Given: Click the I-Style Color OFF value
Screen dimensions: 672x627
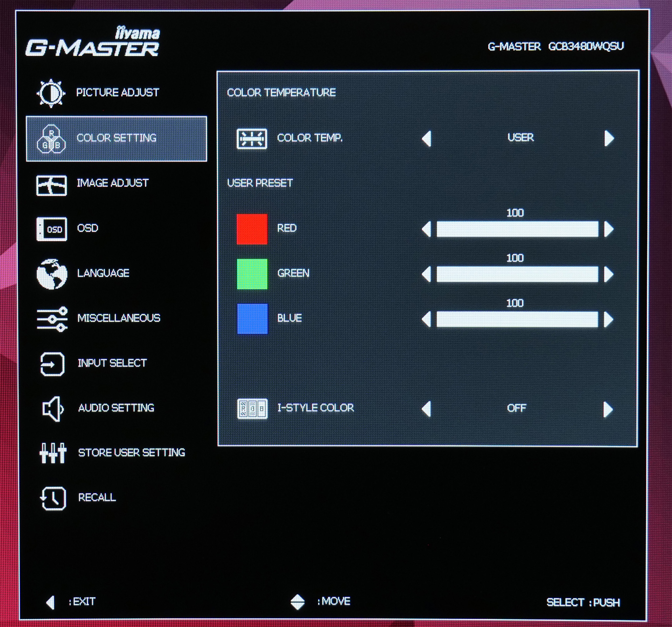Looking at the screenshot, I should pyautogui.click(x=516, y=408).
